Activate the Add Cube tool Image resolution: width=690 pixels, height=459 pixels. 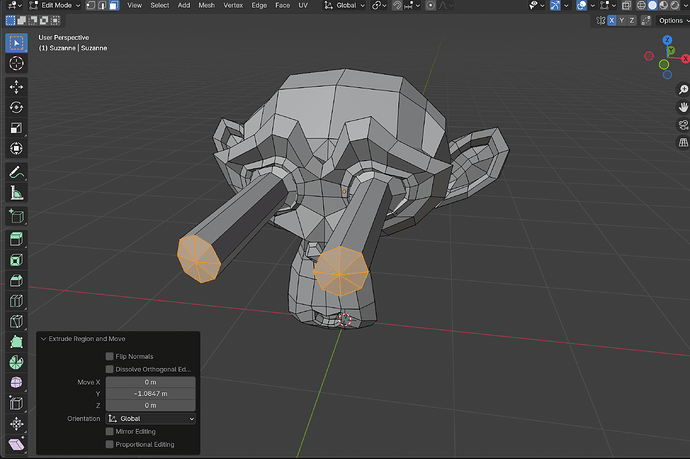point(16,217)
